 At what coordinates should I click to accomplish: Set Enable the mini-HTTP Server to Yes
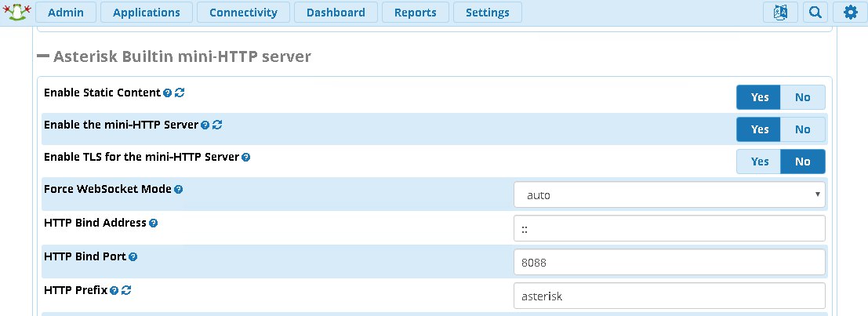[759, 129]
